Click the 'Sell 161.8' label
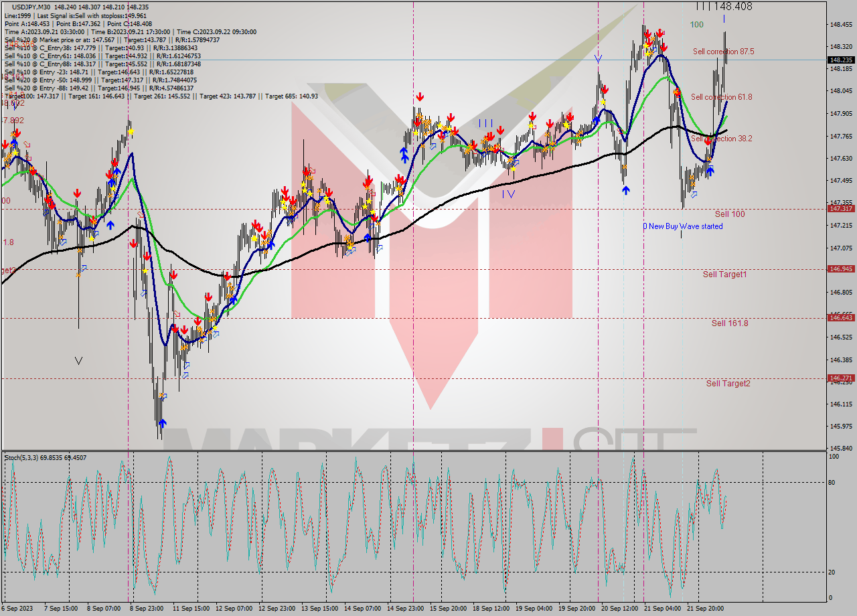857x616 pixels. click(729, 323)
